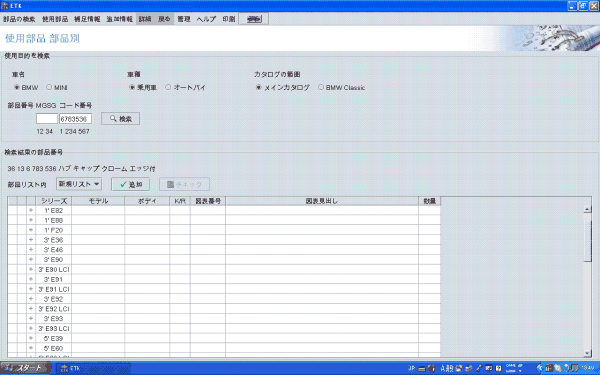Expand the 1' E88 series row
Image resolution: width=600 pixels, height=375 pixels.
[31, 220]
